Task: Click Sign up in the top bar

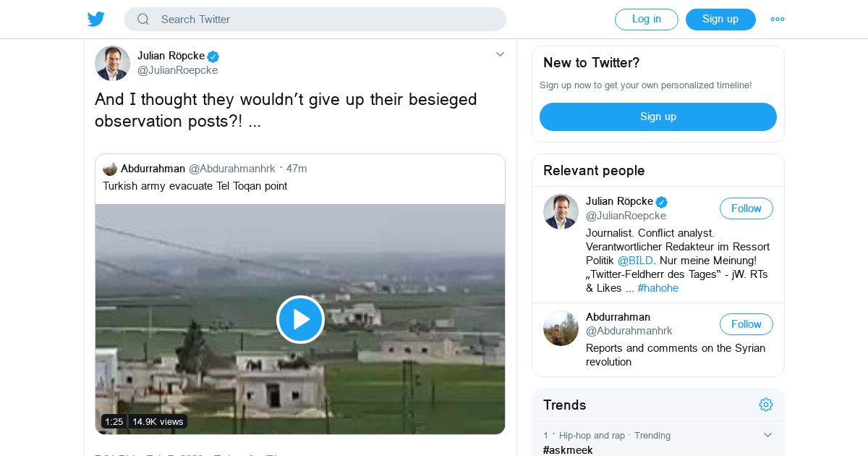Action: pos(720,20)
